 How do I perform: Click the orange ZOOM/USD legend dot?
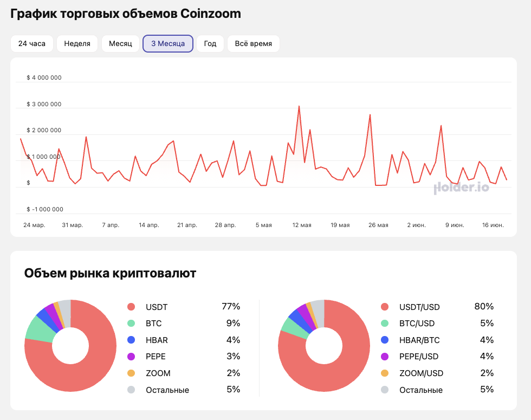(x=385, y=373)
